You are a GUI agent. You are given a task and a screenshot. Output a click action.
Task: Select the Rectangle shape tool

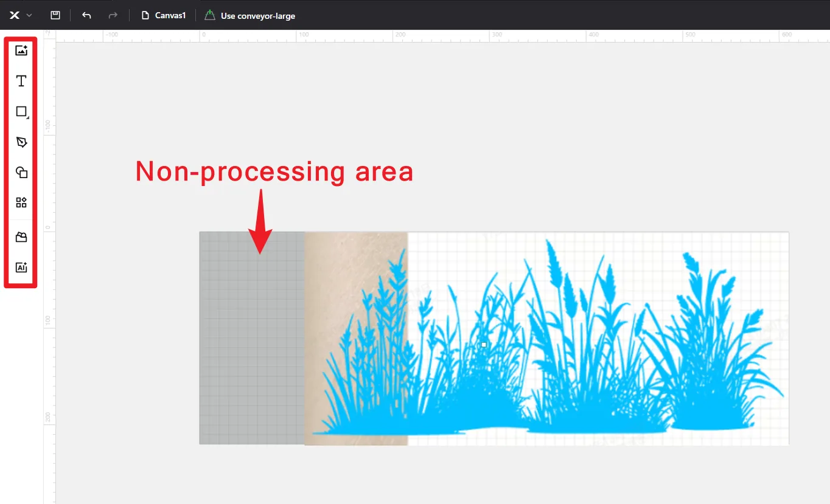pyautogui.click(x=21, y=111)
